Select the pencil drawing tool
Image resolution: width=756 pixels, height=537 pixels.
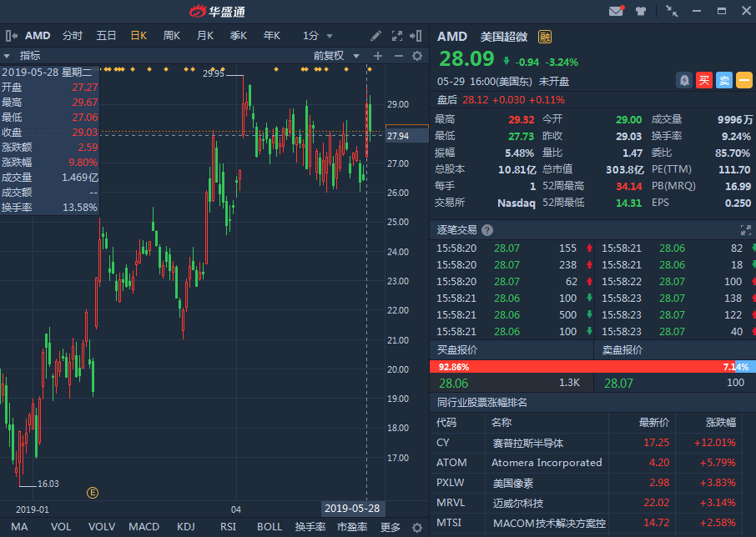point(375,36)
